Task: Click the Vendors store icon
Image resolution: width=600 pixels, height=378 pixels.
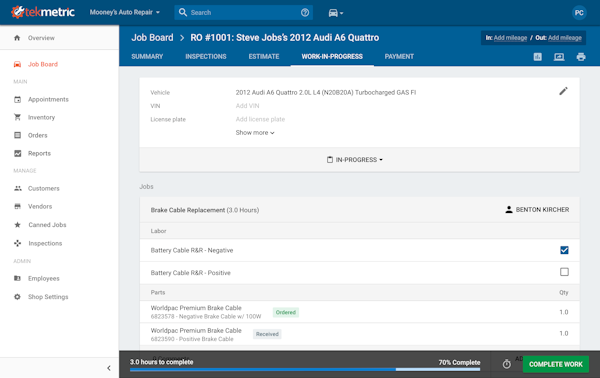Action: pos(18,206)
